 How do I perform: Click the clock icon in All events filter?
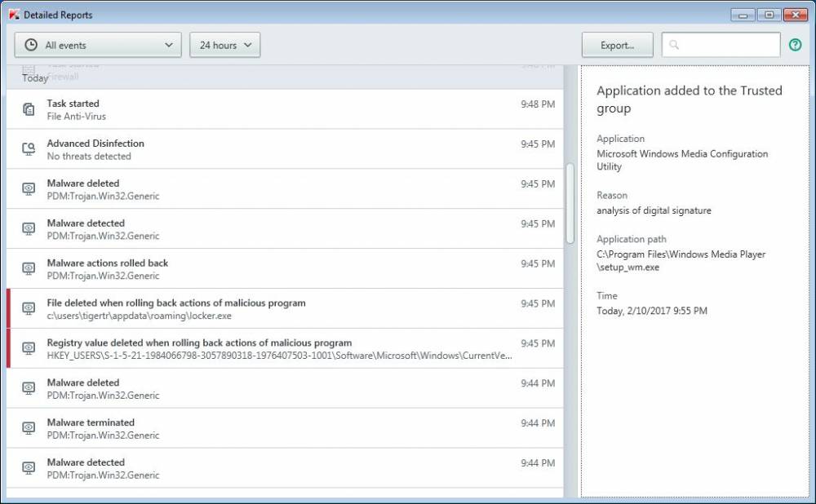(x=31, y=45)
